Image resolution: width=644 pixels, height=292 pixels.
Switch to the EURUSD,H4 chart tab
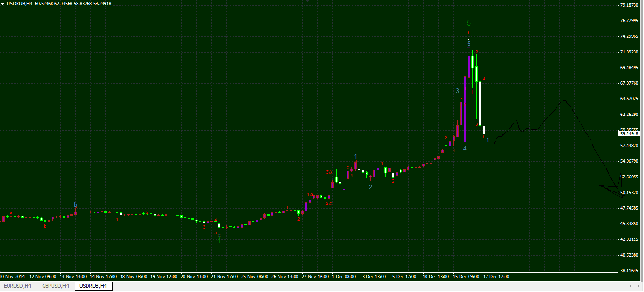[x=18, y=286]
